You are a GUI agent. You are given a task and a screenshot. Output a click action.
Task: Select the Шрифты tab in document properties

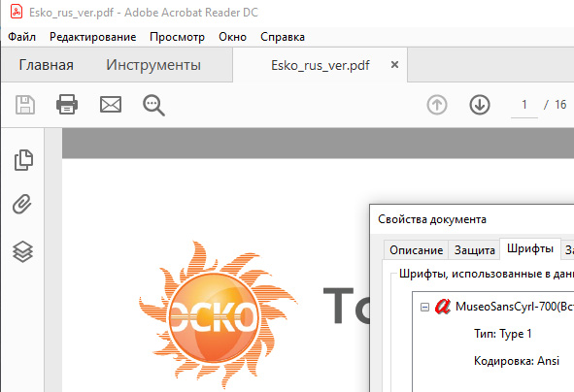click(x=530, y=248)
